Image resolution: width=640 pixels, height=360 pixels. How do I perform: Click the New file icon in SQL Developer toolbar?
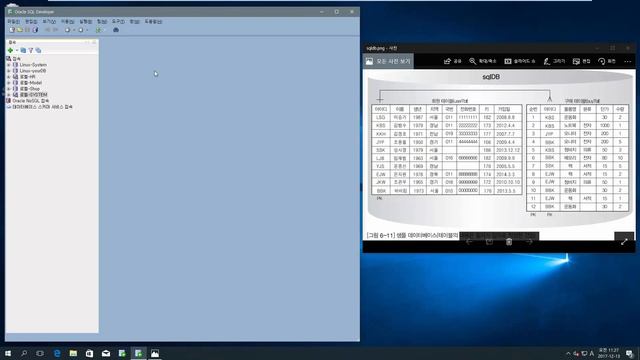click(12, 30)
